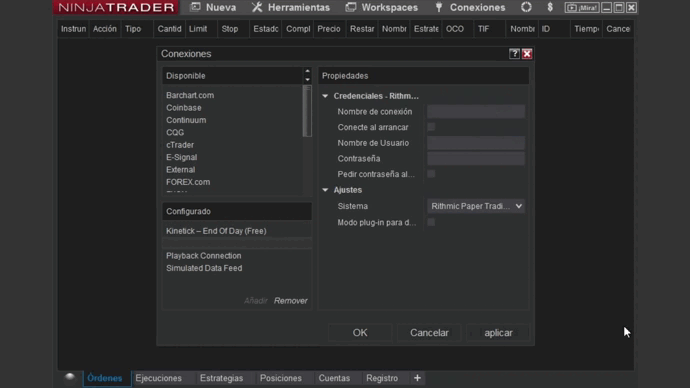This screenshot has height=388, width=690.
Task: Click the Nombre de conexión field
Action: click(x=476, y=111)
